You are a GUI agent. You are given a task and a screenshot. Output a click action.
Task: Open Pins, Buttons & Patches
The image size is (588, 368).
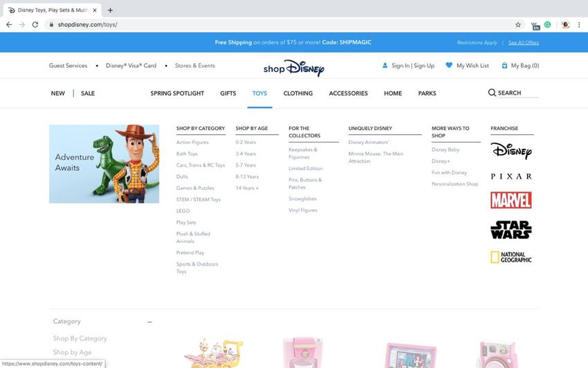point(305,183)
